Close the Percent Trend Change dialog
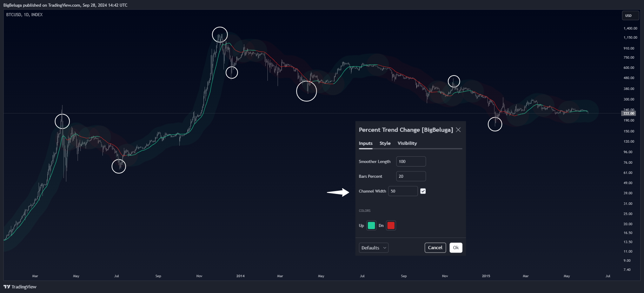 pos(458,130)
